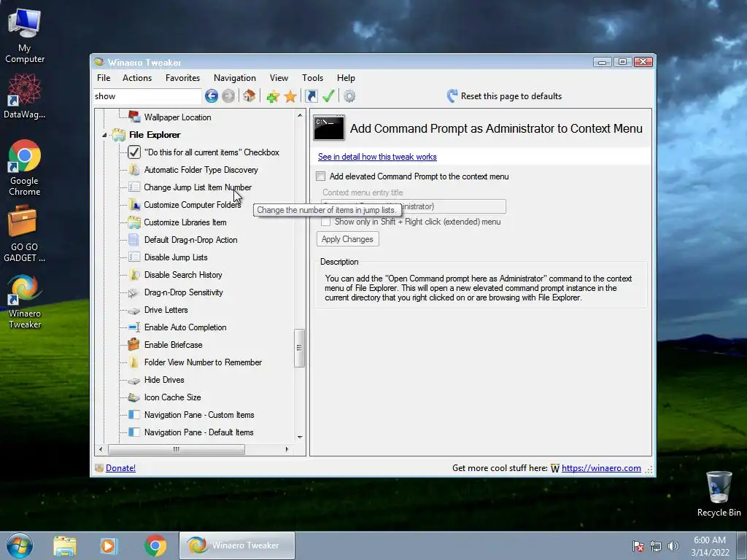Click Apply Changes button
This screenshot has width=747, height=560.
click(348, 239)
